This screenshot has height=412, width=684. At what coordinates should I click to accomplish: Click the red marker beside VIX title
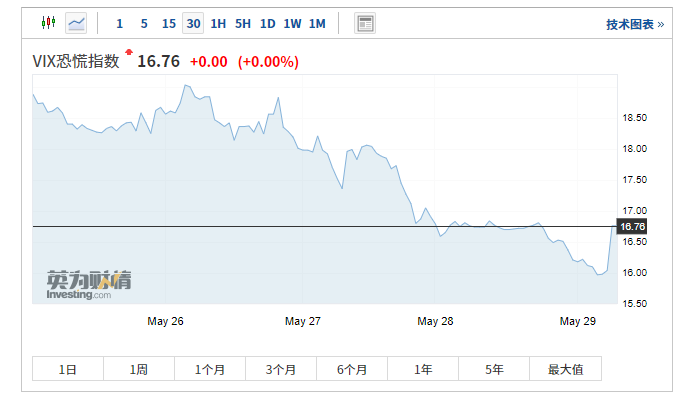[x=128, y=52]
